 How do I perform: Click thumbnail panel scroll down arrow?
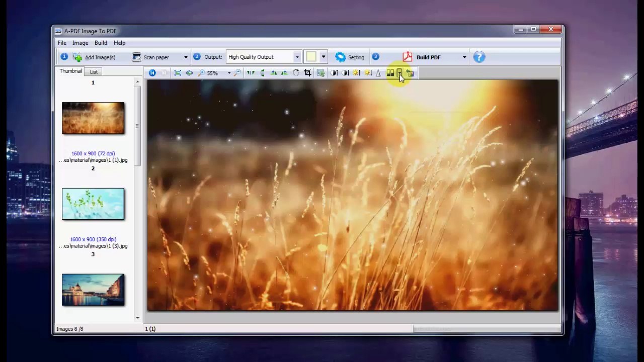point(138,318)
